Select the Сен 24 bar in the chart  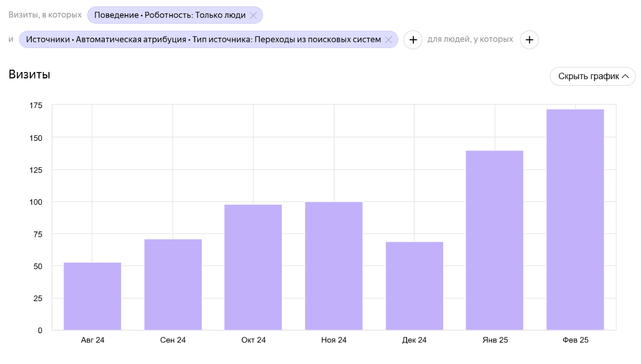(173, 284)
